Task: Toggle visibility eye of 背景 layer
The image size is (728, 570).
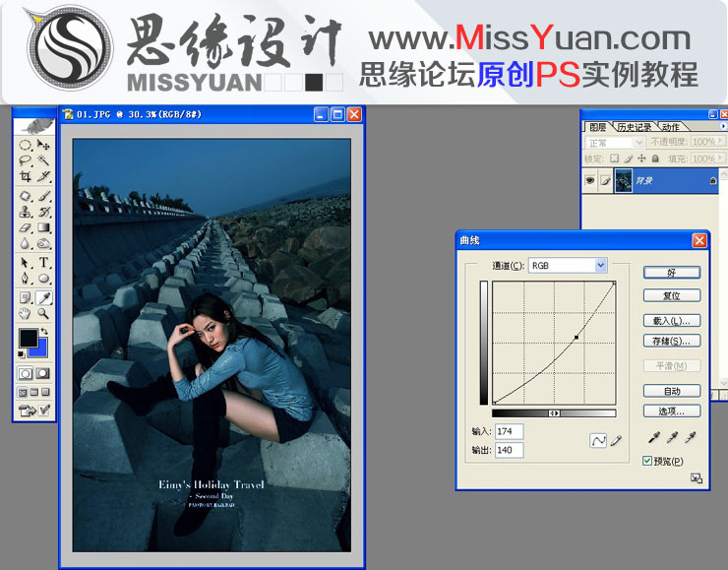Action: click(589, 180)
